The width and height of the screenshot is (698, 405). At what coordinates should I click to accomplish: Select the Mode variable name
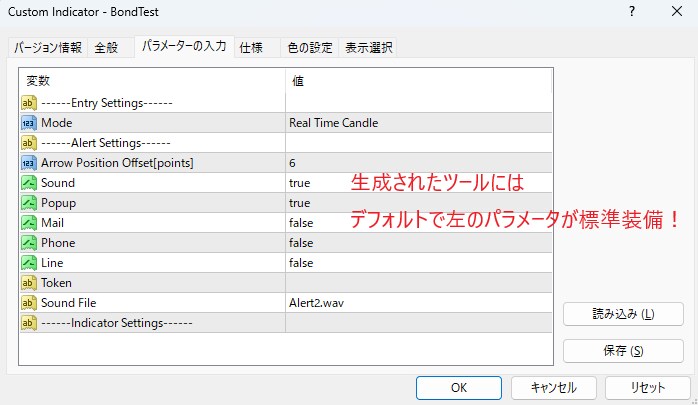(x=57, y=123)
